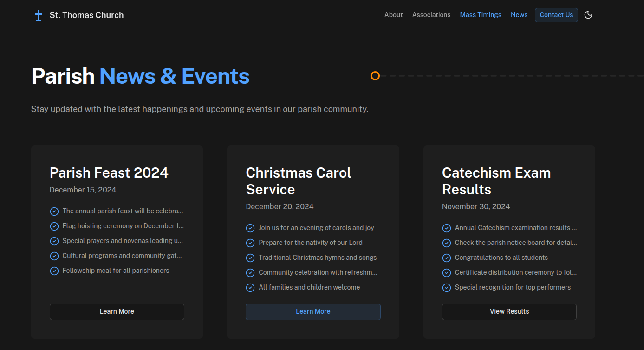Click check icon beside Congratulations to all students

(447, 258)
